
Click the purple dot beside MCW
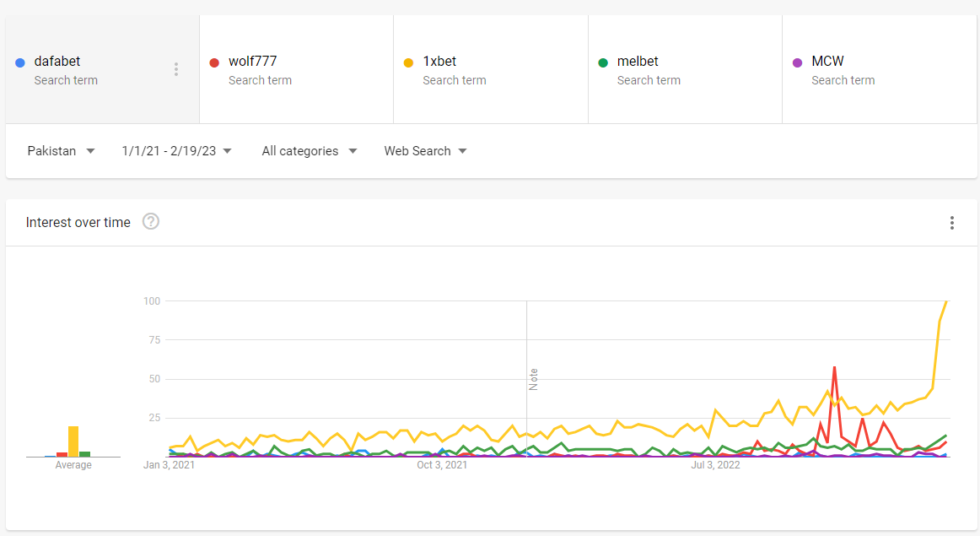click(798, 62)
